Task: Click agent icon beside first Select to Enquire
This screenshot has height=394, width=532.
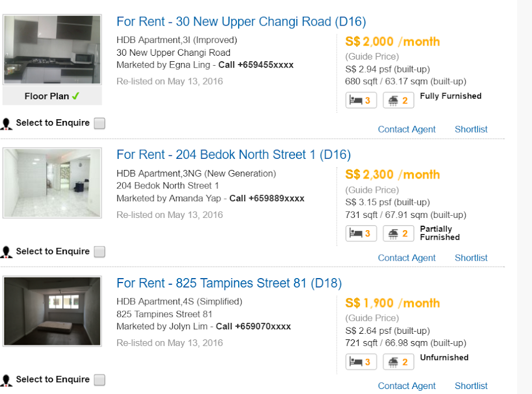Action: point(7,124)
